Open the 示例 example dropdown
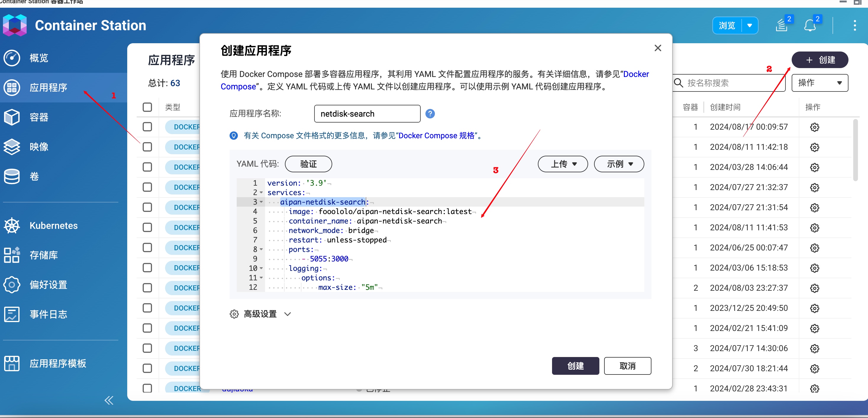The width and height of the screenshot is (868, 418). 619,164
